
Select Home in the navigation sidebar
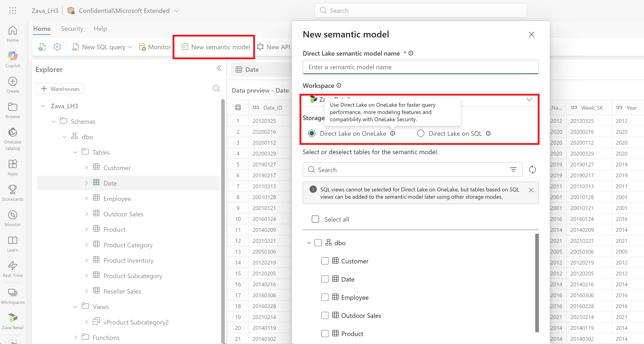pyautogui.click(x=12, y=34)
